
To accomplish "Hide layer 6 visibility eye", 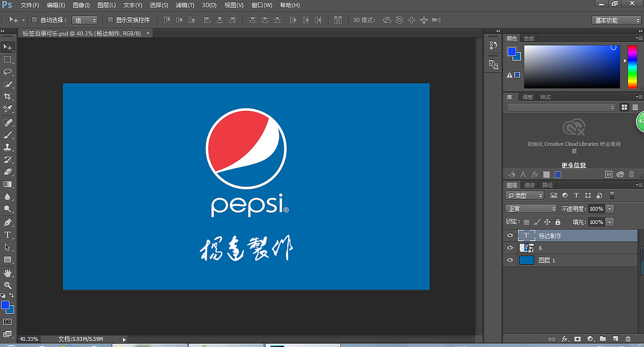I will [510, 248].
